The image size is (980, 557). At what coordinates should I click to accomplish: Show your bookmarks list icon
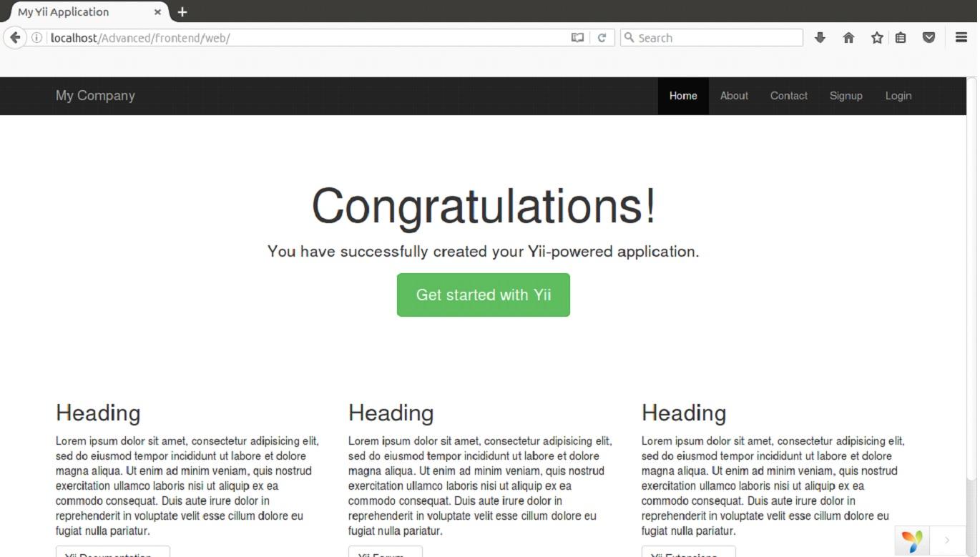click(901, 38)
